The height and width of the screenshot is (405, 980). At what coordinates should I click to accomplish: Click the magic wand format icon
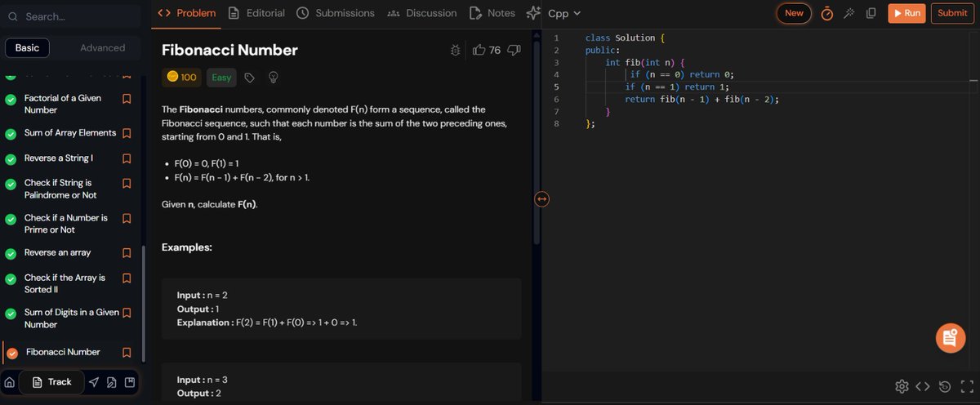(849, 13)
